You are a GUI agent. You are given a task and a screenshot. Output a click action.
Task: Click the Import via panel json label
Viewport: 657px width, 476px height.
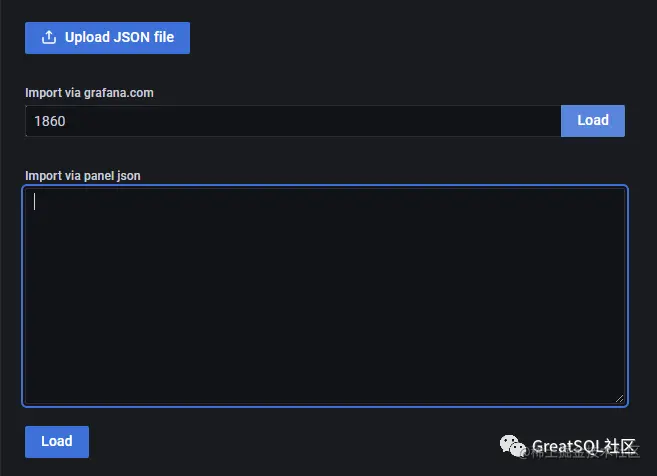point(83,176)
